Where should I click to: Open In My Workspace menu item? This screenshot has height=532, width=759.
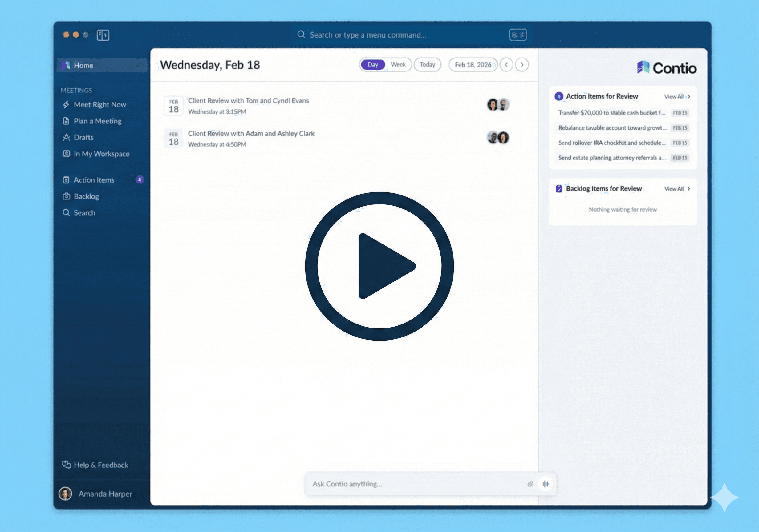click(x=101, y=154)
